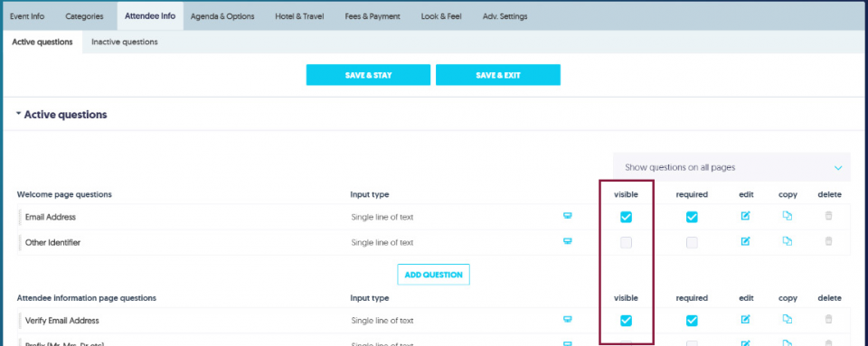Copy the Other Identifier question
Image resolution: width=868 pixels, height=346 pixels.
[x=788, y=241]
